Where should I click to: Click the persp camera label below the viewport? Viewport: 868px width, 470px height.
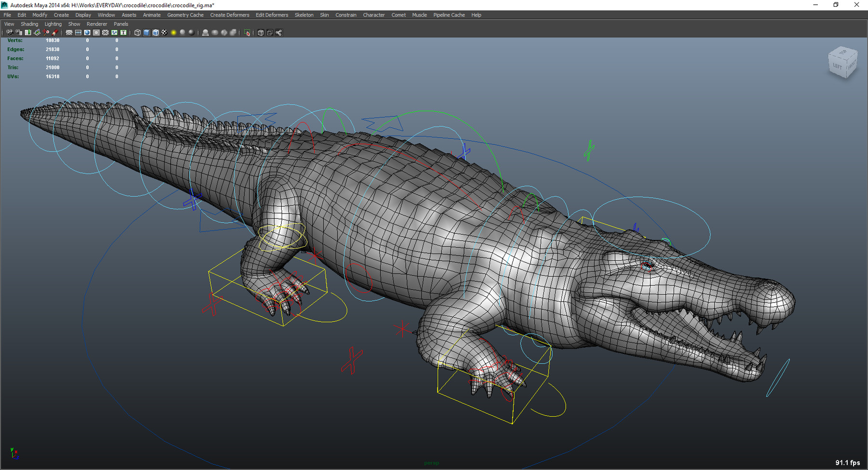coord(432,463)
